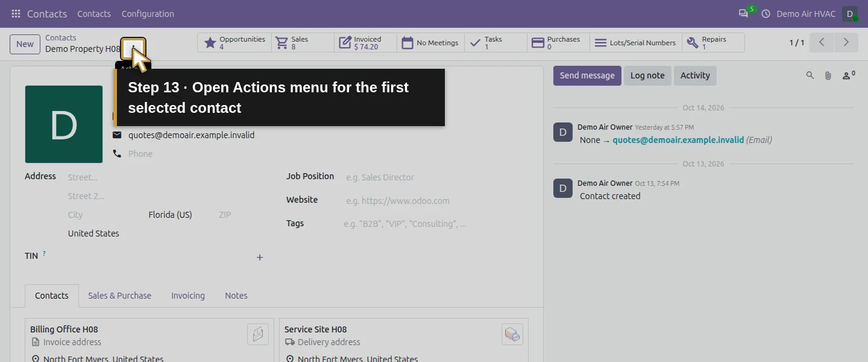Go to the next record arrow
The image size is (868, 362).
tap(846, 42)
